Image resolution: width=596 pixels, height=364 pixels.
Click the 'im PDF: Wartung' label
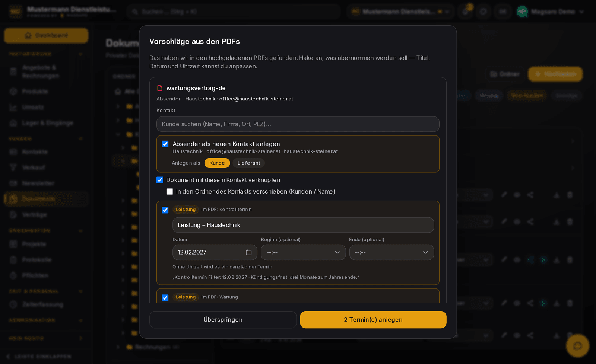pos(220,297)
